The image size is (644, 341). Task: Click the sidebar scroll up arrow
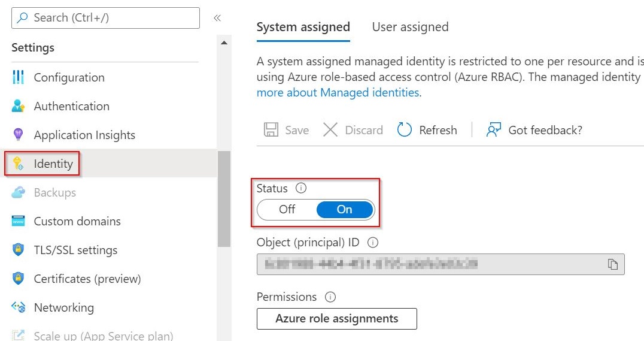pyautogui.click(x=224, y=43)
